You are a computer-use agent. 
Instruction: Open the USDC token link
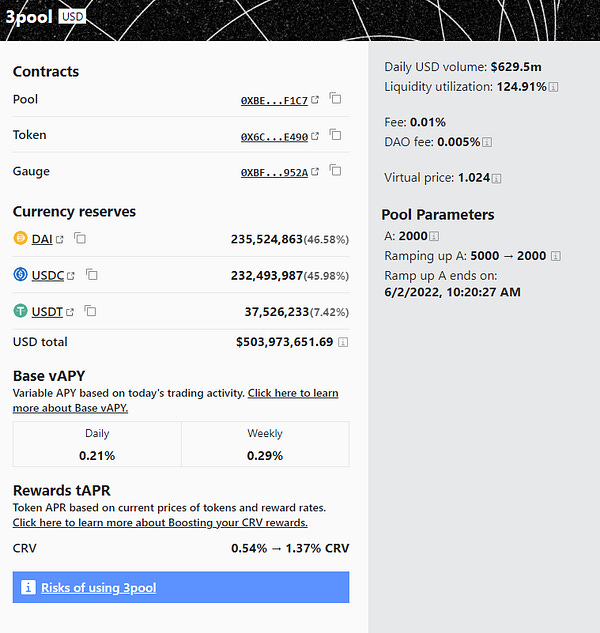click(x=48, y=275)
